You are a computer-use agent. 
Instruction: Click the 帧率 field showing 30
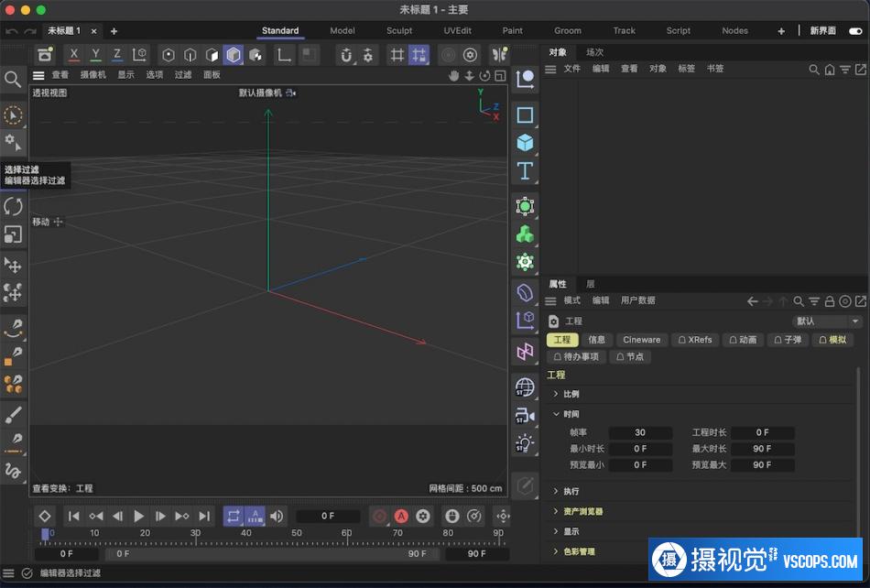click(640, 432)
